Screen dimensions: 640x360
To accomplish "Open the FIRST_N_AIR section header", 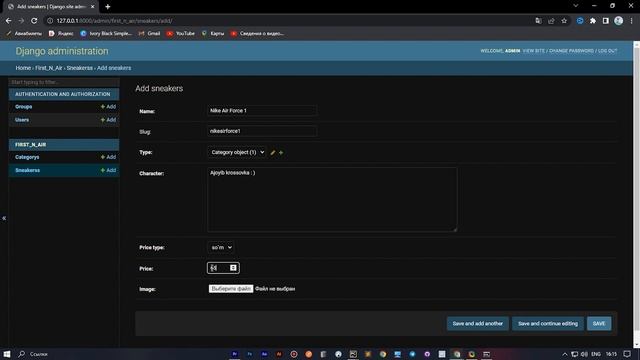I will (x=31, y=145).
